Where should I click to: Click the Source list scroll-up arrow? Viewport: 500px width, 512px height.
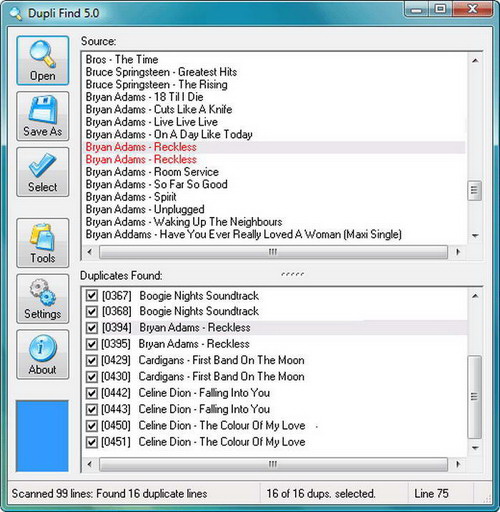coord(475,60)
